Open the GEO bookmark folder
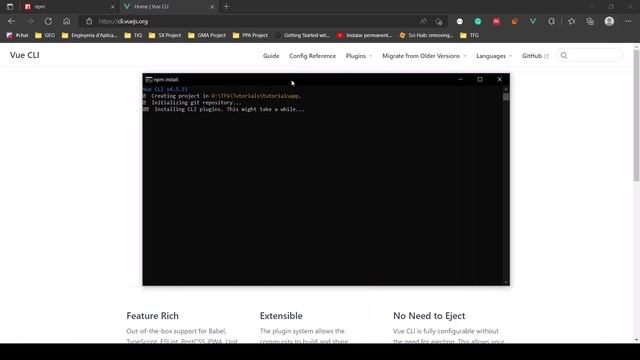This screenshot has height=360, width=640. coord(45,36)
